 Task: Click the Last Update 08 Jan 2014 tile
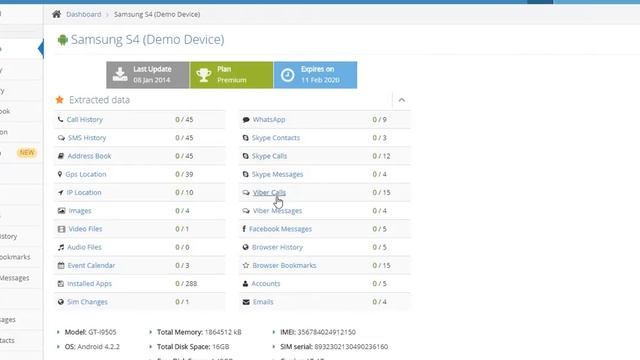pyautogui.click(x=148, y=75)
